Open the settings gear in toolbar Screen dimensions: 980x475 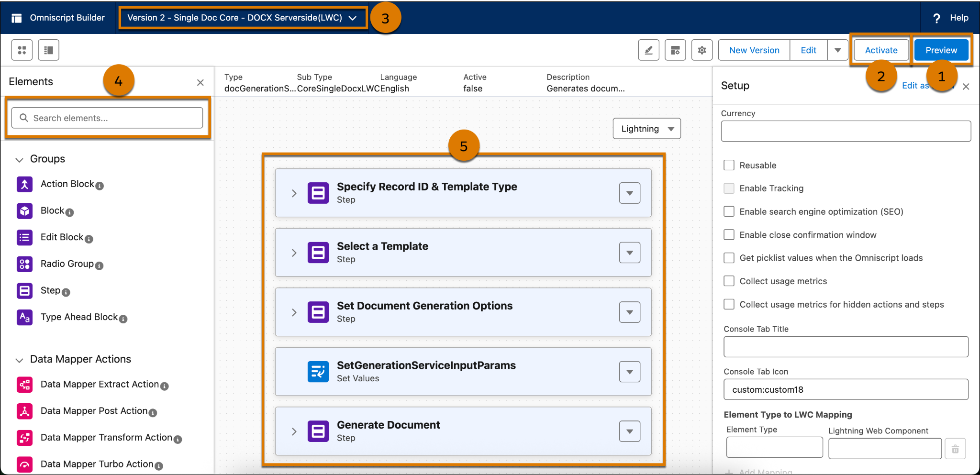pyautogui.click(x=702, y=50)
